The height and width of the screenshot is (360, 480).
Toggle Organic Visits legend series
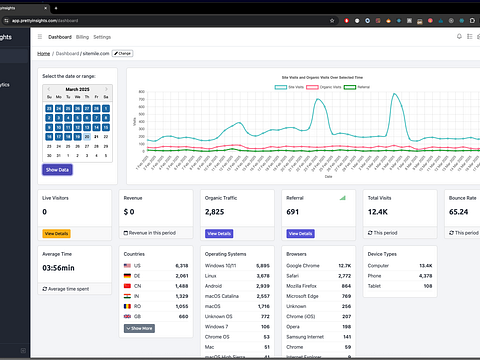(324, 87)
